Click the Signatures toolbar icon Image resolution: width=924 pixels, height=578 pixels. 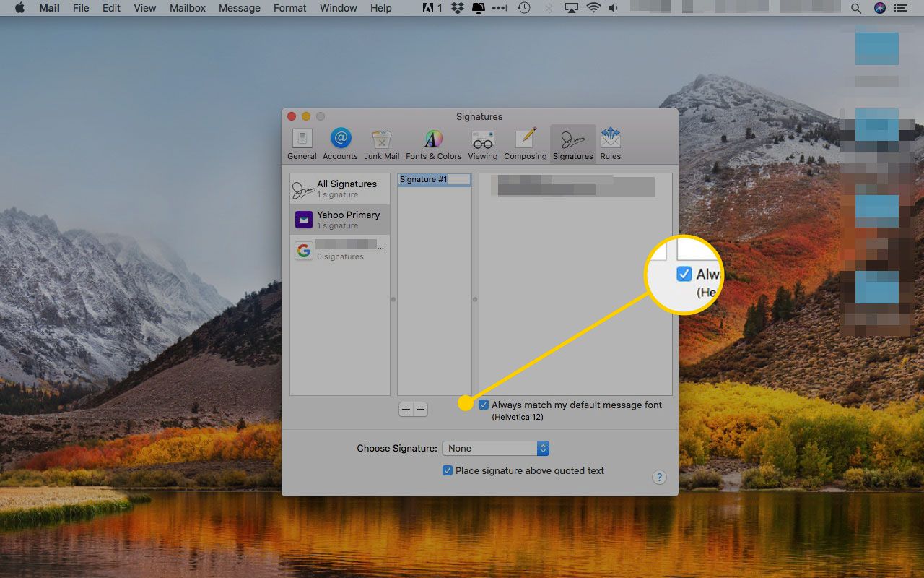click(x=572, y=144)
